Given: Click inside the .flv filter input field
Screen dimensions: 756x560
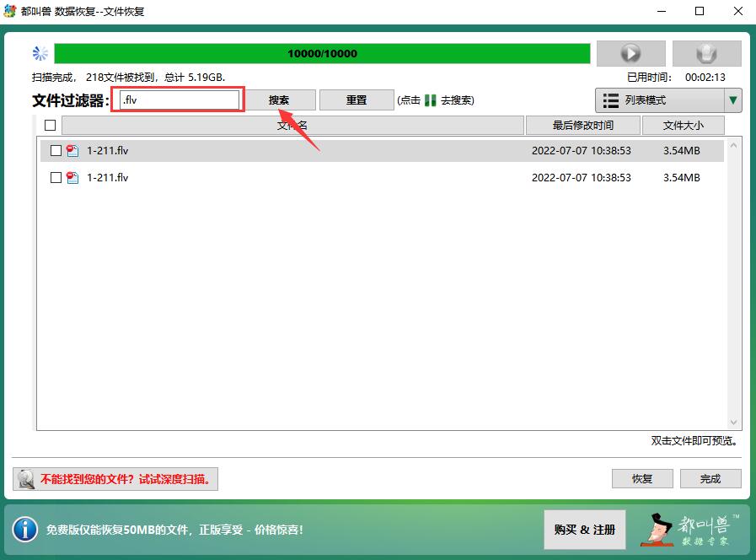Looking at the screenshot, I should [177, 100].
